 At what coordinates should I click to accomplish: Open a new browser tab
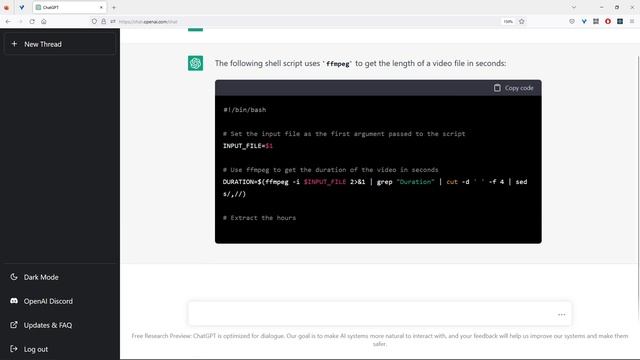114,7
